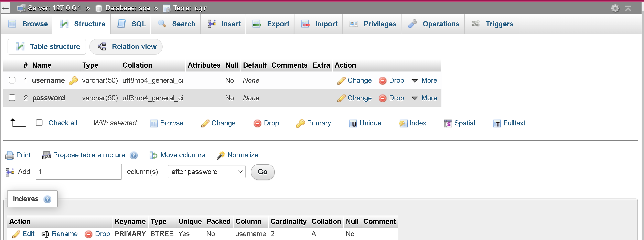
Task: Expand More options for username row
Action: pyautogui.click(x=425, y=80)
